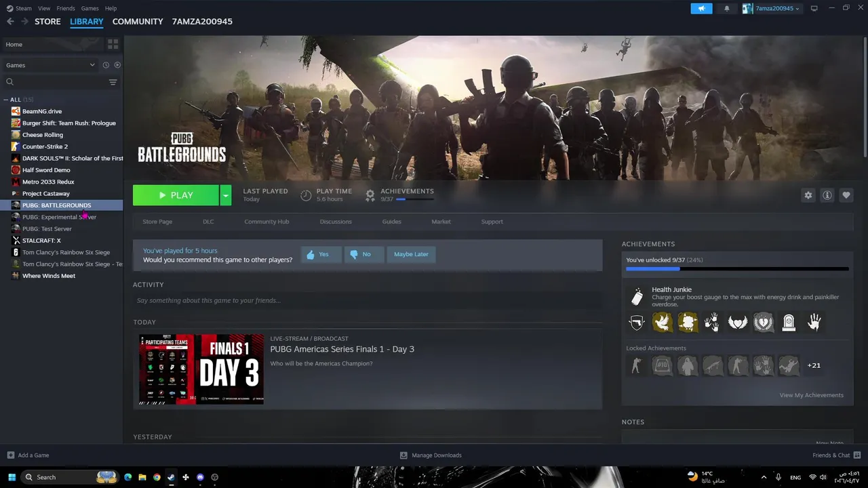The image size is (868, 488).
Task: Click the back navigation arrow
Action: click(10, 22)
